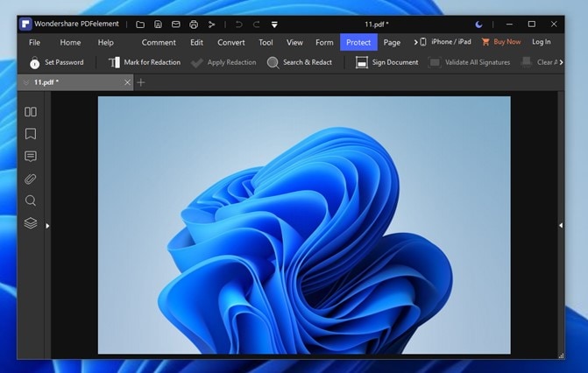Click Validate All Signatures

tap(469, 62)
